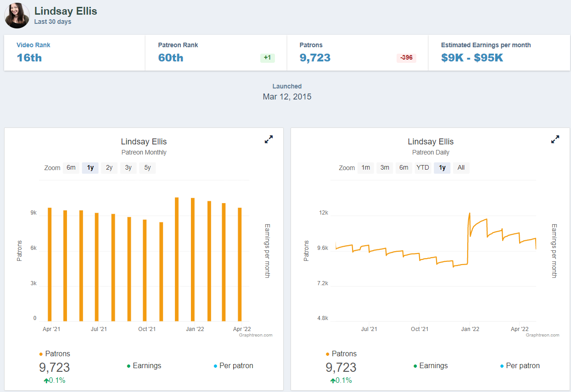Select 6m zoom on Patreon Monthly chart
This screenshot has height=392, width=571.
click(x=71, y=168)
